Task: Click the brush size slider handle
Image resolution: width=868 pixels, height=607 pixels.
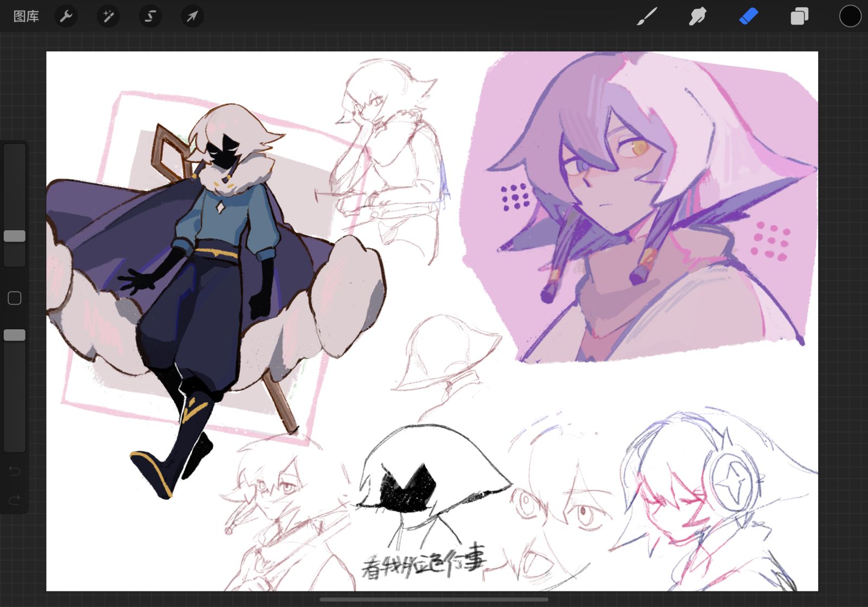Action: click(x=15, y=236)
